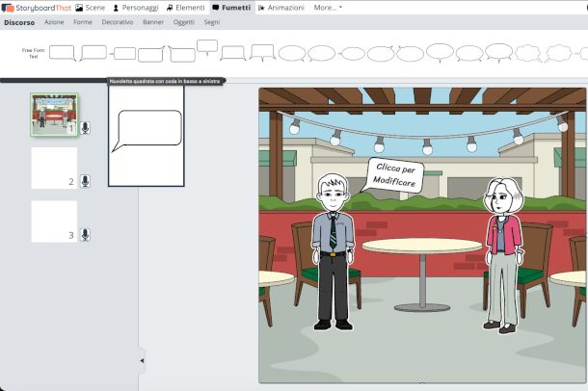The width and height of the screenshot is (588, 391).
Task: Pick cloud thought bubble with left trailing dots
Action: (558, 53)
